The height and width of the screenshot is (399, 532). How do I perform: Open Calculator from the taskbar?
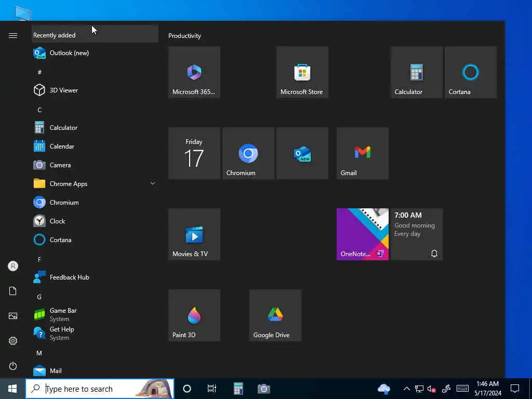[238, 389]
